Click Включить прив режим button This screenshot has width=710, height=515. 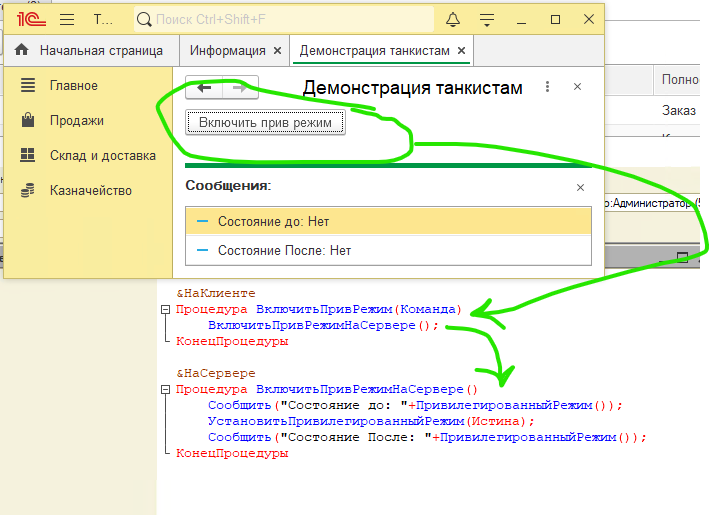(x=265, y=122)
